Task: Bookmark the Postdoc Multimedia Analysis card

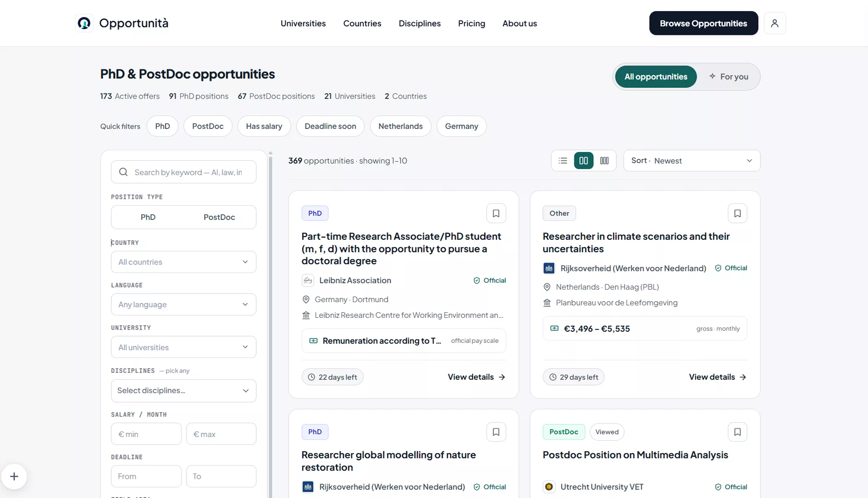Action: tap(737, 432)
